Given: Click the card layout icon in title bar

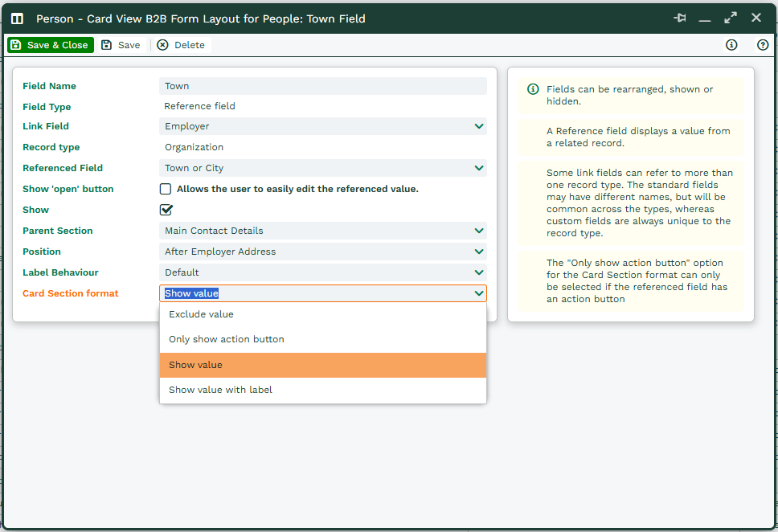Looking at the screenshot, I should (17, 18).
